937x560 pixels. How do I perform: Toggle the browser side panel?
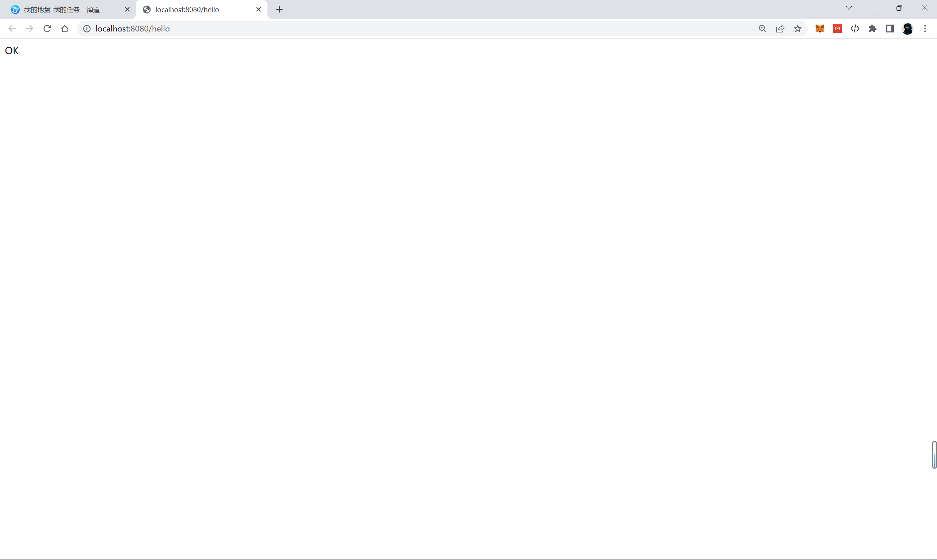890,29
